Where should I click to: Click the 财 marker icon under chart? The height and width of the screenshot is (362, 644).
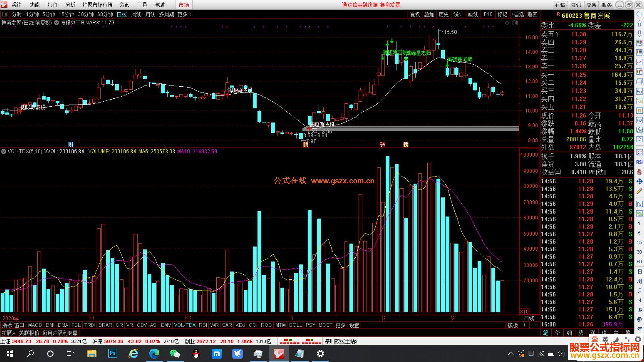tap(71, 144)
